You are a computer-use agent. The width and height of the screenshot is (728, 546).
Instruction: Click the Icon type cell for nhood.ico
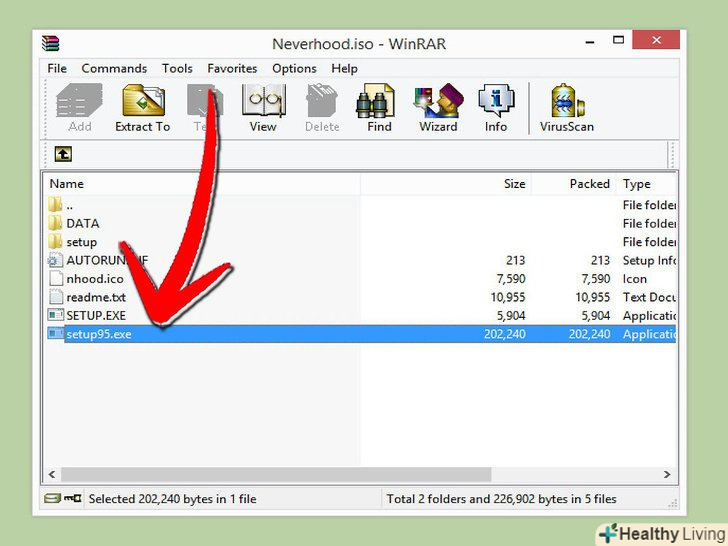click(x=634, y=279)
